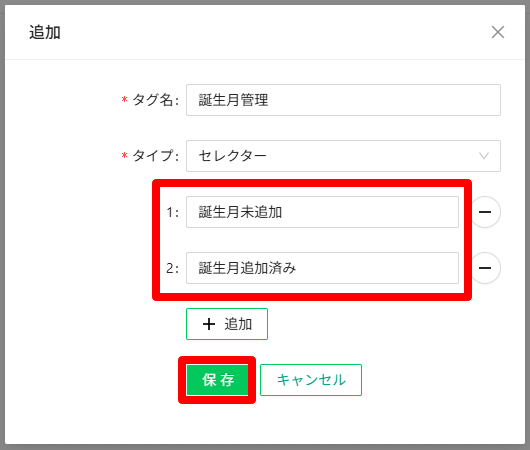
Task: Remove option 2 using its minus icon
Action: (x=485, y=268)
